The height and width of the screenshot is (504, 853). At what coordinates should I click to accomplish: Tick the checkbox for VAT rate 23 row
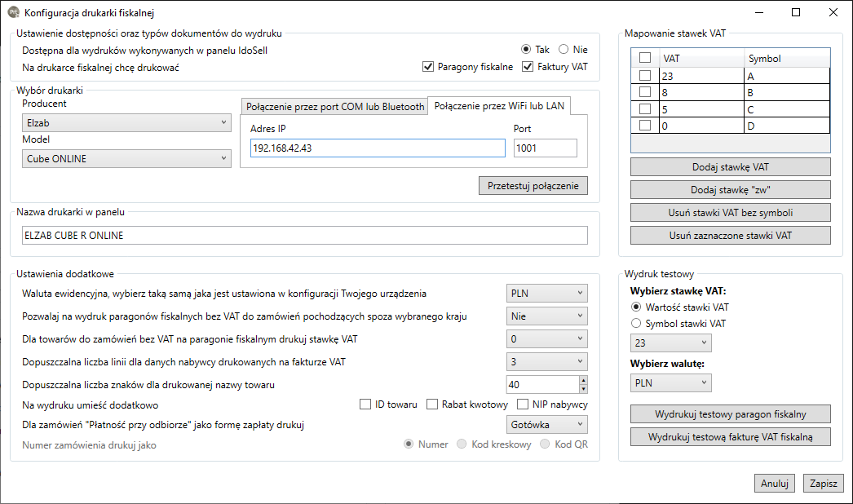[645, 76]
